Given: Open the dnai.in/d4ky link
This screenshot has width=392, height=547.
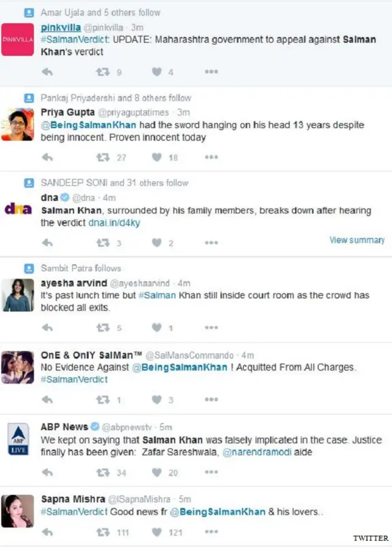Looking at the screenshot, I should click(119, 223).
